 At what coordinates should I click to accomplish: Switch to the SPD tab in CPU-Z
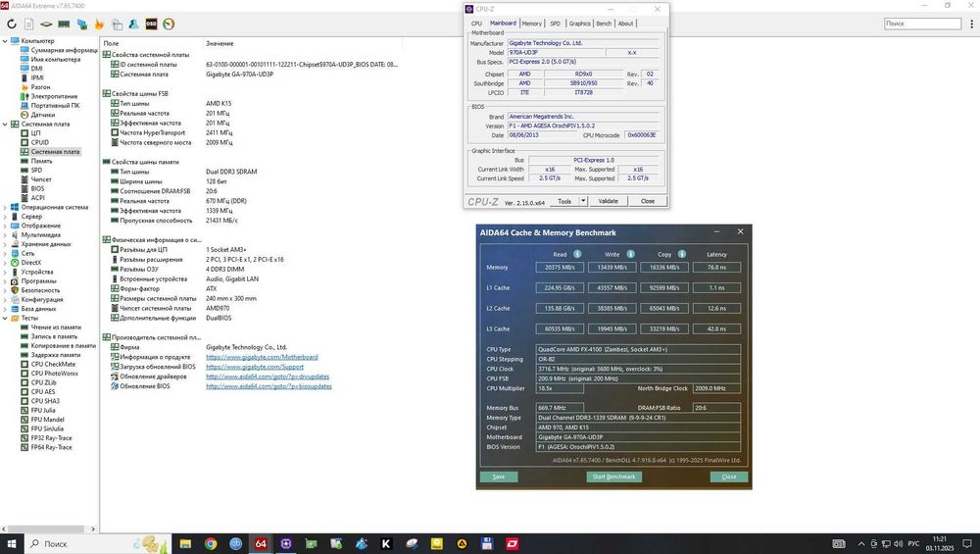click(x=555, y=24)
